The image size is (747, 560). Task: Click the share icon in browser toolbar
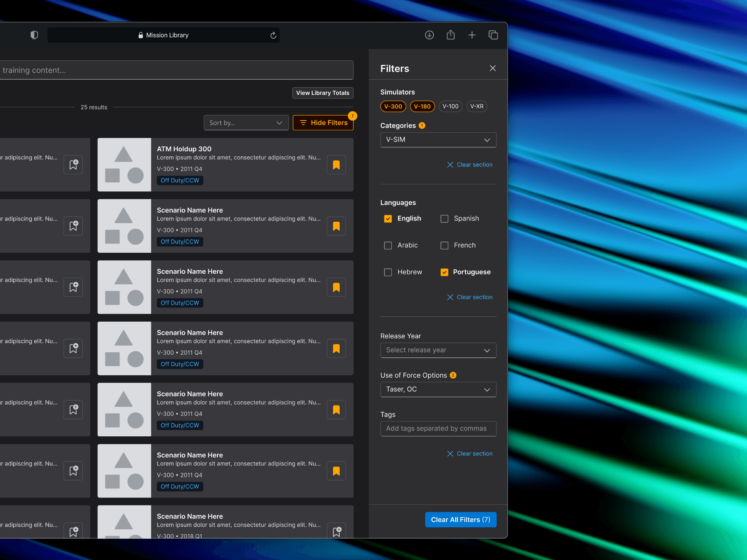451,35
